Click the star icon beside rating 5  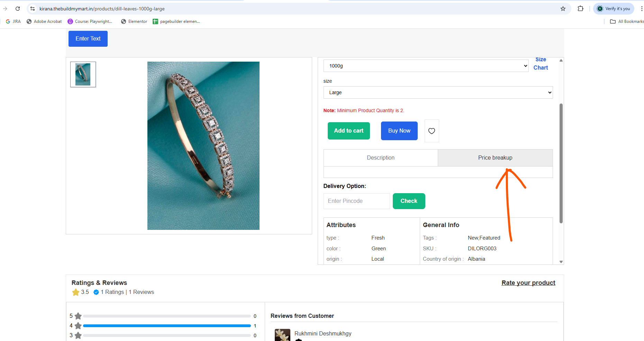coord(78,316)
